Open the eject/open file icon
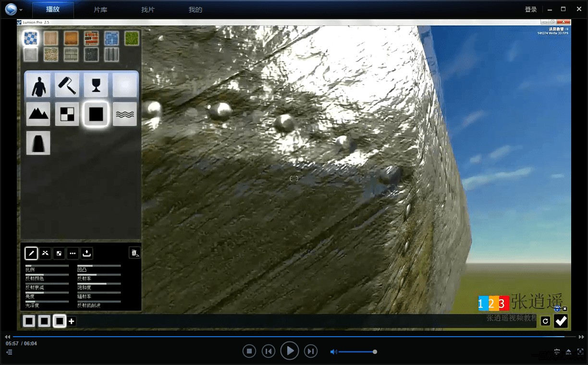Image resolution: width=588 pixels, height=365 pixels. point(569,352)
